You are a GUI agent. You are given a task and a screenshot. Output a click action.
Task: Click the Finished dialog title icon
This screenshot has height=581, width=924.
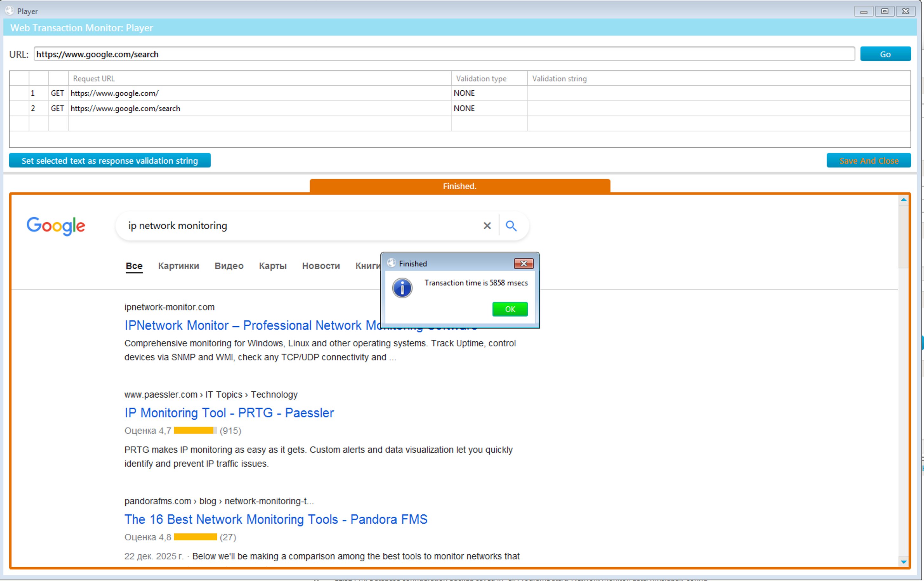click(391, 263)
